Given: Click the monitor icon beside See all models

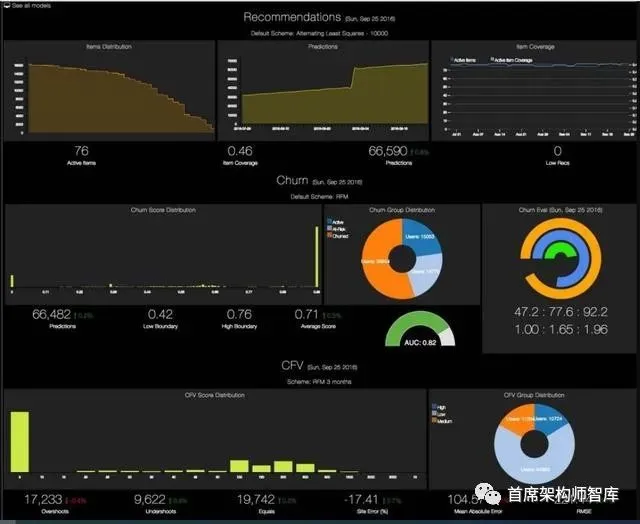Looking at the screenshot, I should click(x=7, y=6).
